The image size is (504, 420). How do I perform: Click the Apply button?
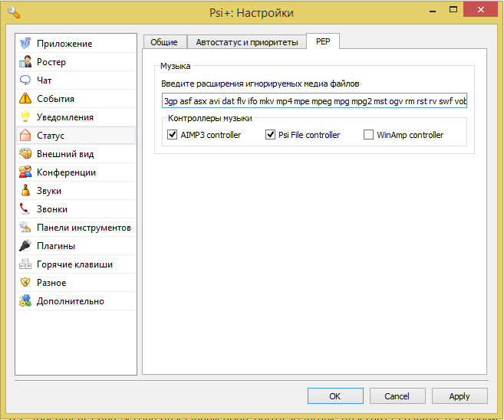tap(459, 396)
